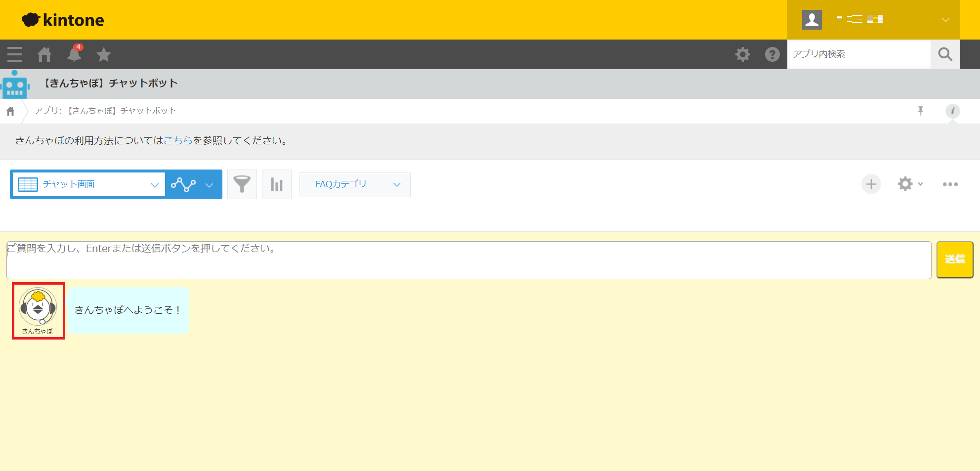Toggle the app description info icon
Screen dimensions: 980x471
point(952,111)
